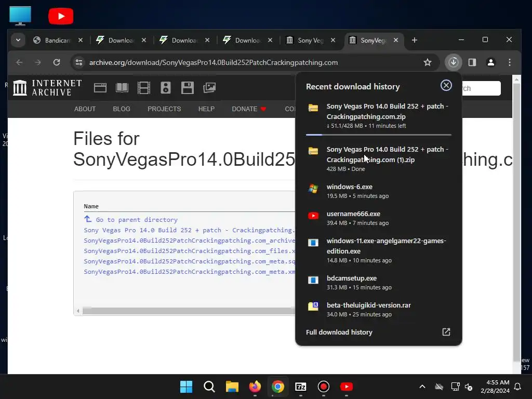532x399 pixels.
Task: Open the Internet Archive audio speaker icon
Action: 166,88
